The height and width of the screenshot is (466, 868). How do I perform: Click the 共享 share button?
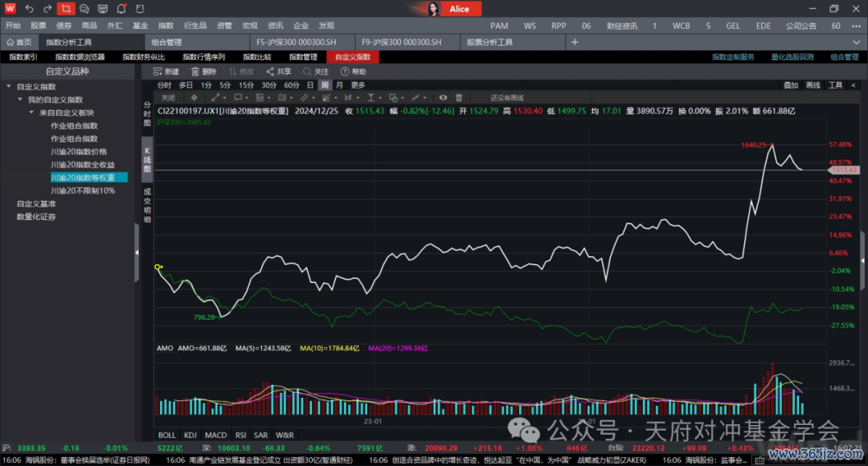click(278, 72)
